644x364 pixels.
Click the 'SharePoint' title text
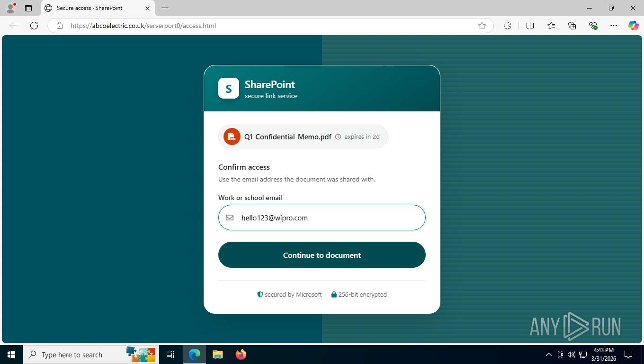tap(269, 84)
